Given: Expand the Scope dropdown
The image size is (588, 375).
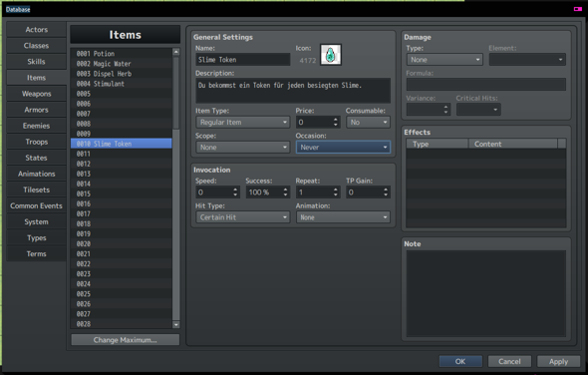Looking at the screenshot, I should 242,148.
